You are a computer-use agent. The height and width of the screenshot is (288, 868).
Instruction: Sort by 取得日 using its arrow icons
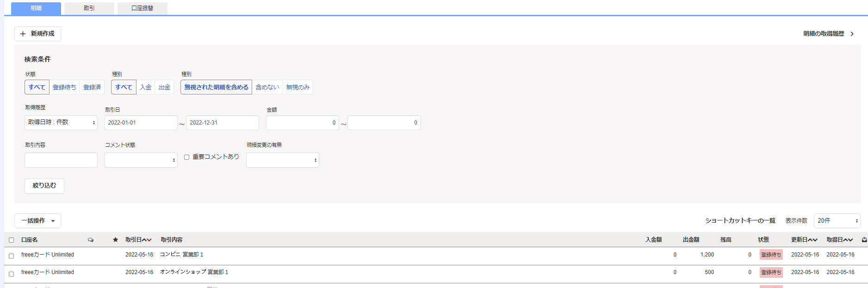pos(848,240)
